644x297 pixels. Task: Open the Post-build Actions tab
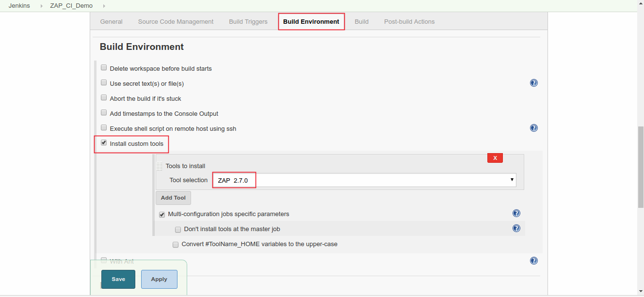[409, 21]
